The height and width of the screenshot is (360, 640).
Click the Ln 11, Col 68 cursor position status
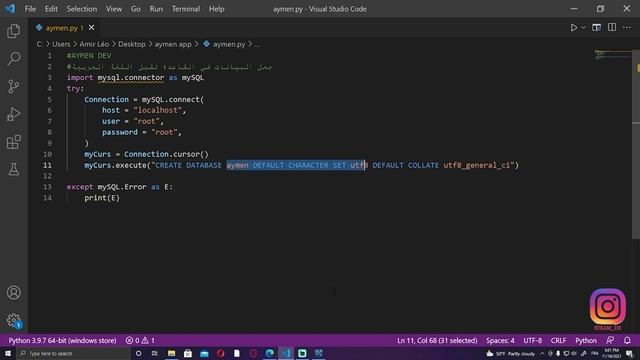[x=437, y=340]
